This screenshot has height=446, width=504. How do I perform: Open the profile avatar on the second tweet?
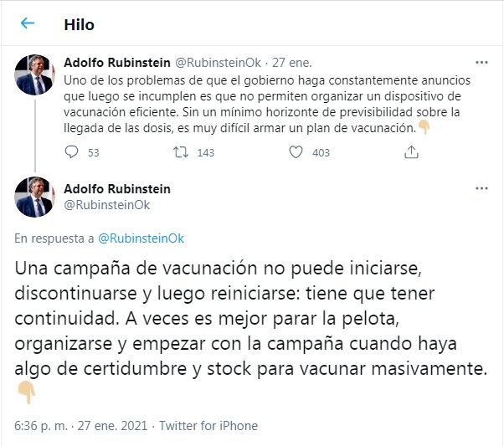(36, 197)
